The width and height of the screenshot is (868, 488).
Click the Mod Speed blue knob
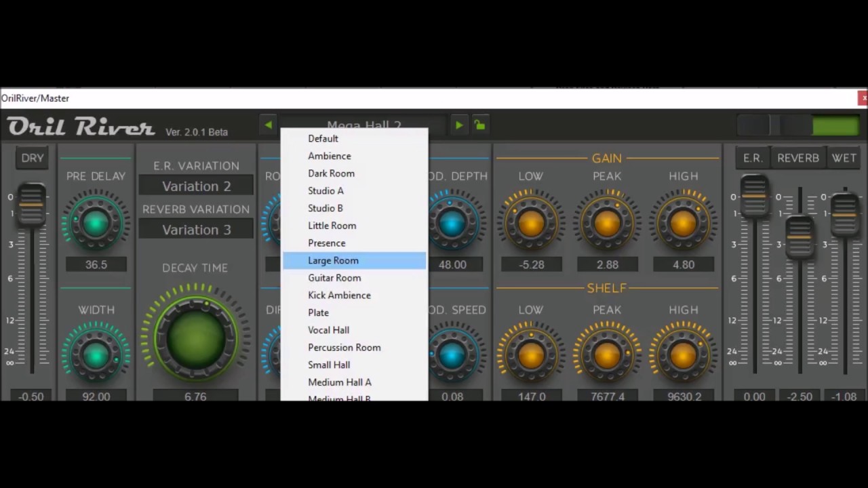point(452,354)
